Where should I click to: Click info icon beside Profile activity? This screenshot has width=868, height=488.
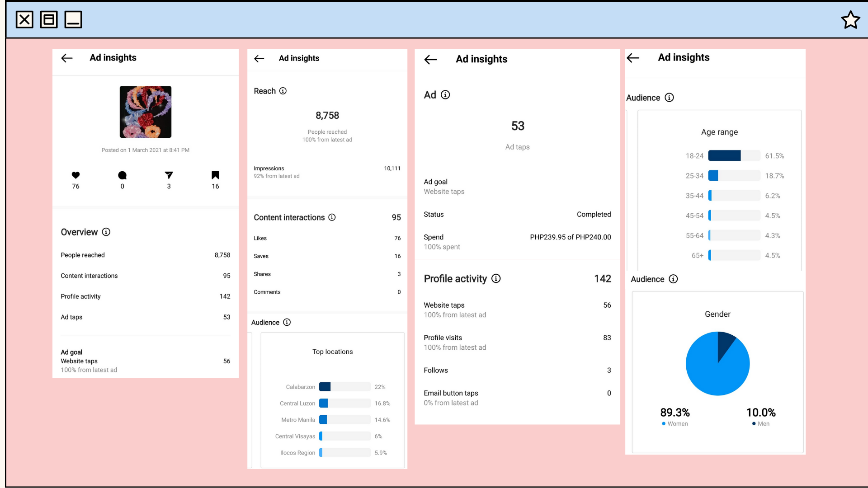coord(496,278)
